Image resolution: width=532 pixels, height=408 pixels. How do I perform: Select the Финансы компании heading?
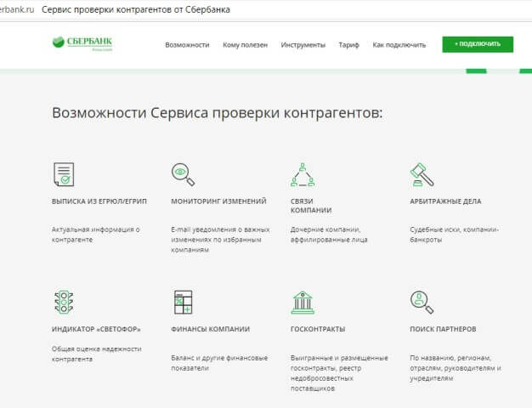[211, 329]
